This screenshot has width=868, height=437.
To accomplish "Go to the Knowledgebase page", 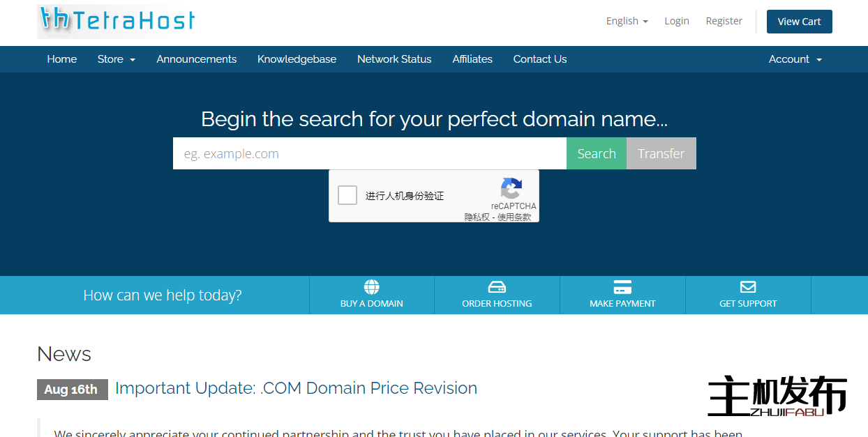I will pyautogui.click(x=297, y=59).
